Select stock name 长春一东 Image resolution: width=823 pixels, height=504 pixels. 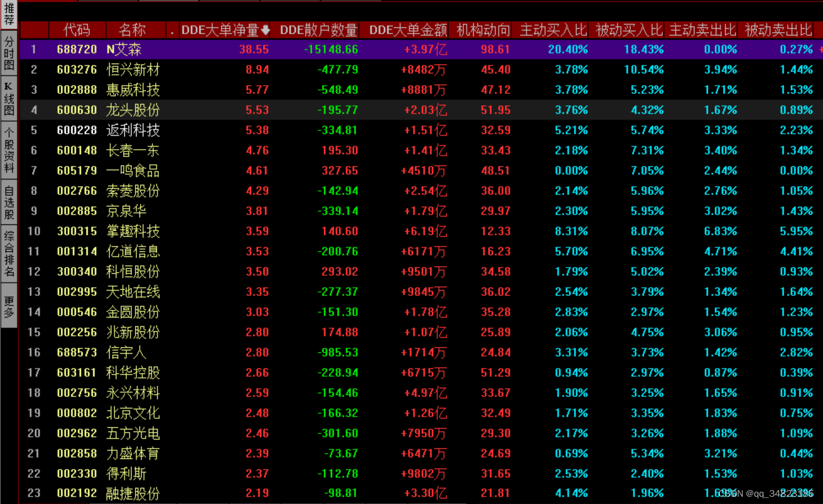(133, 150)
